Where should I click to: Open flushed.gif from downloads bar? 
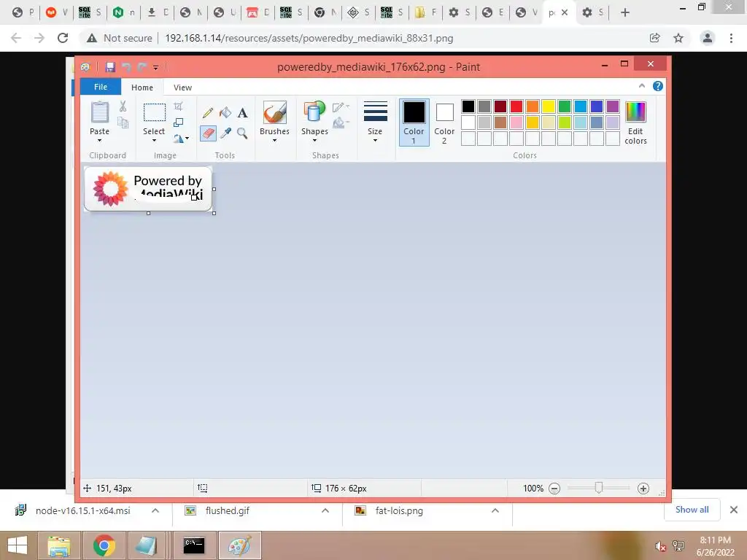pos(228,510)
